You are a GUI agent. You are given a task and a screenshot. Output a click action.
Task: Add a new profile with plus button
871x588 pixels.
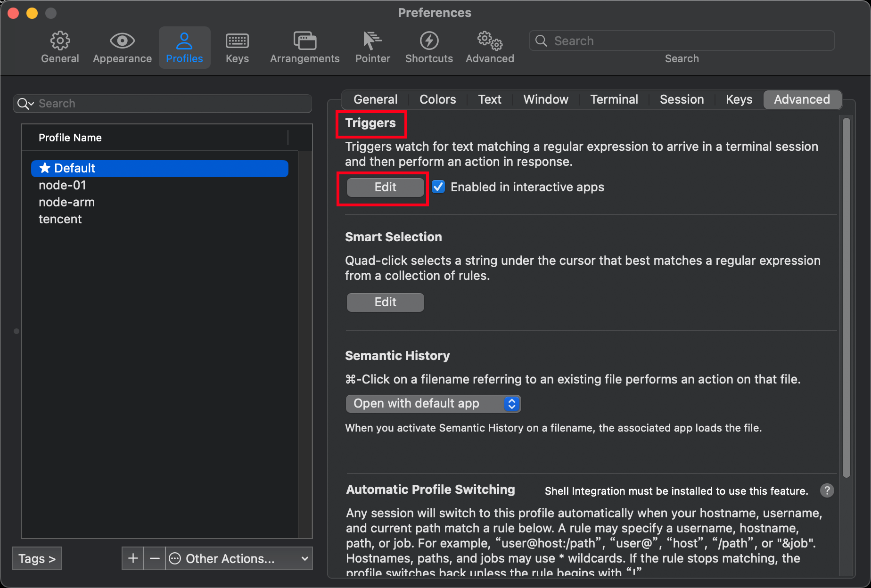tap(132, 558)
